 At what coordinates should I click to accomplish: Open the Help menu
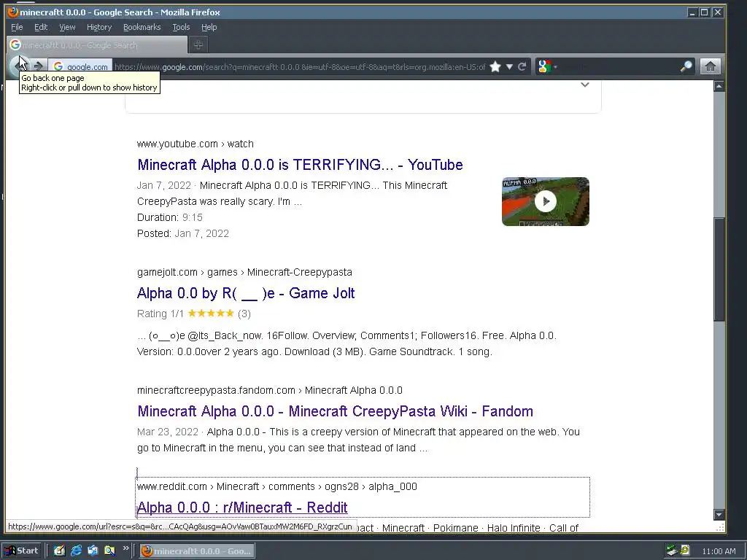(x=209, y=27)
